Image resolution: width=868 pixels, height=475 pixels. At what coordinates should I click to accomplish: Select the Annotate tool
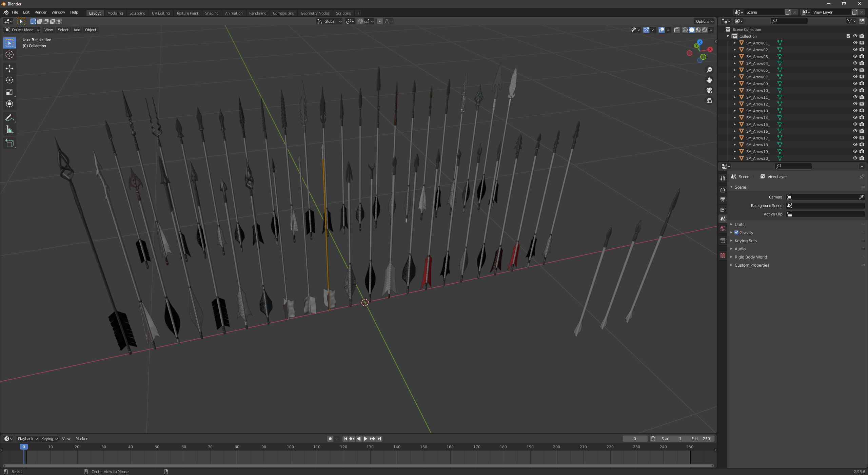[x=9, y=118]
